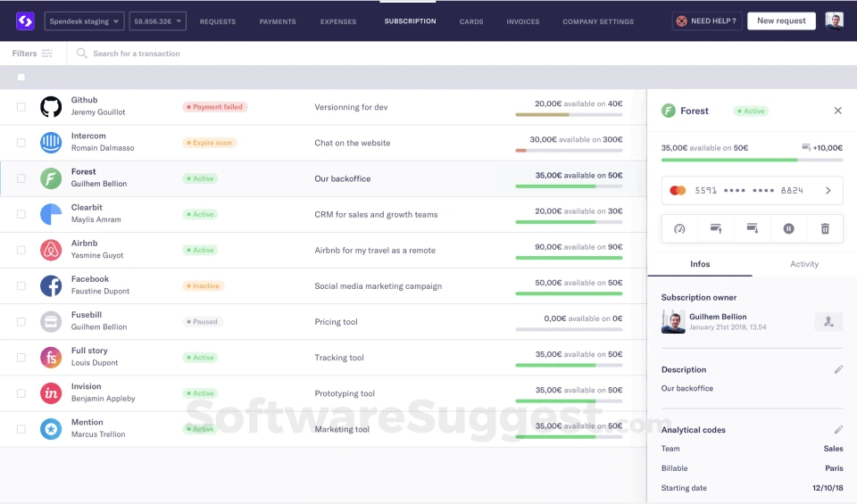Edit the Description with pencil icon
857x504 pixels.
point(838,369)
